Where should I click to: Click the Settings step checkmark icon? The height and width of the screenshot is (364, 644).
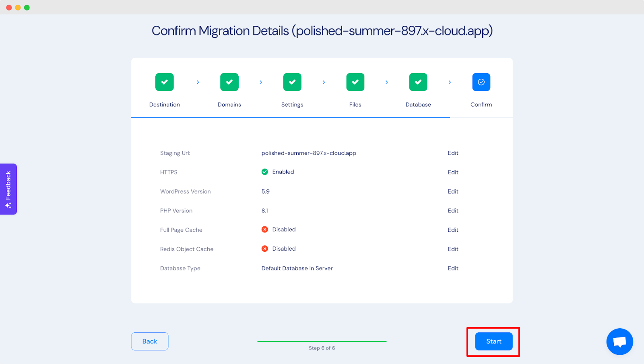click(x=292, y=82)
